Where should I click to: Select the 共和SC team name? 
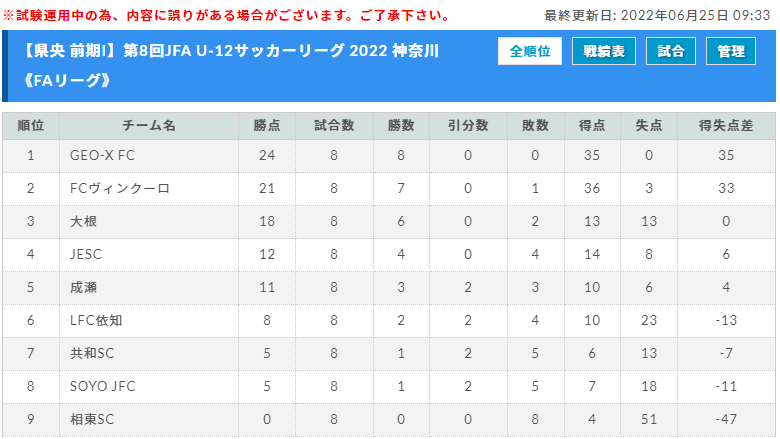click(92, 353)
